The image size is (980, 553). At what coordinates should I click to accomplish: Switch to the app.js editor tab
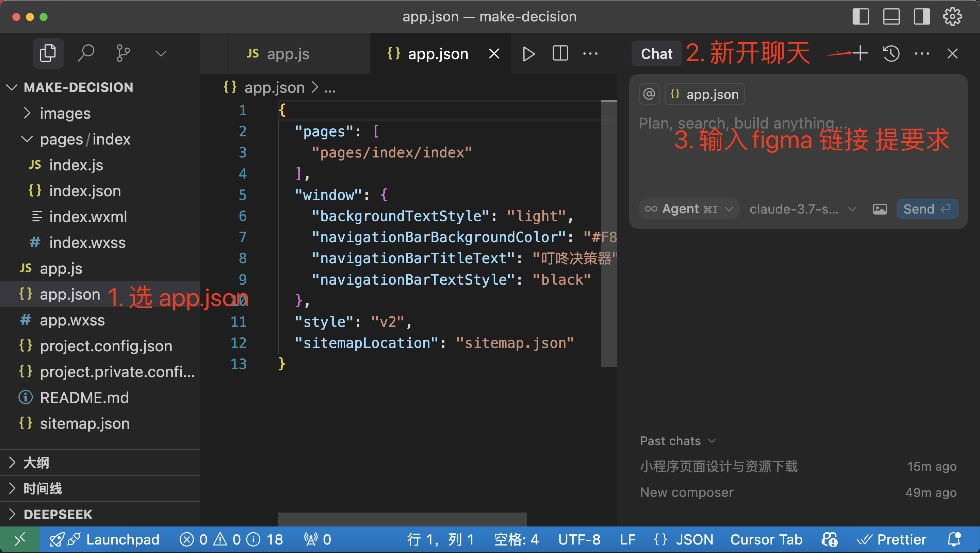click(x=288, y=54)
